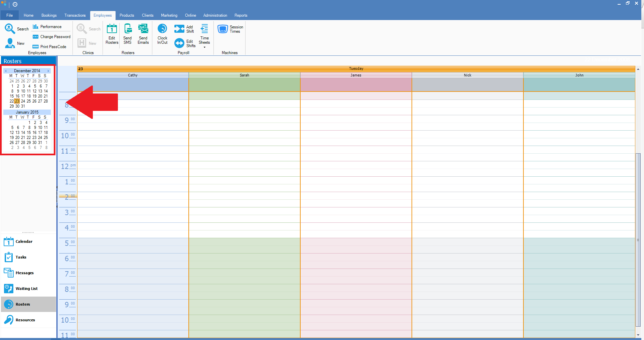
Task: Switch to the Bookings ribbon tab
Action: (x=49, y=15)
